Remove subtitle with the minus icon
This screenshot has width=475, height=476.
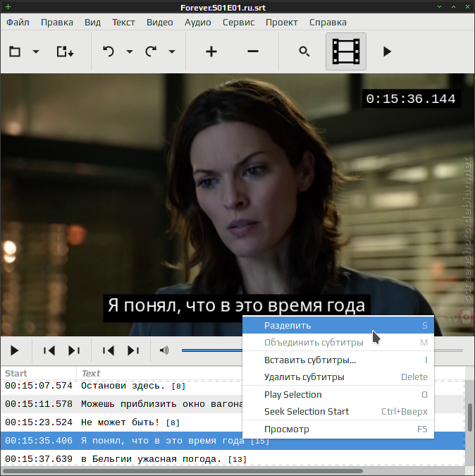coord(253,51)
